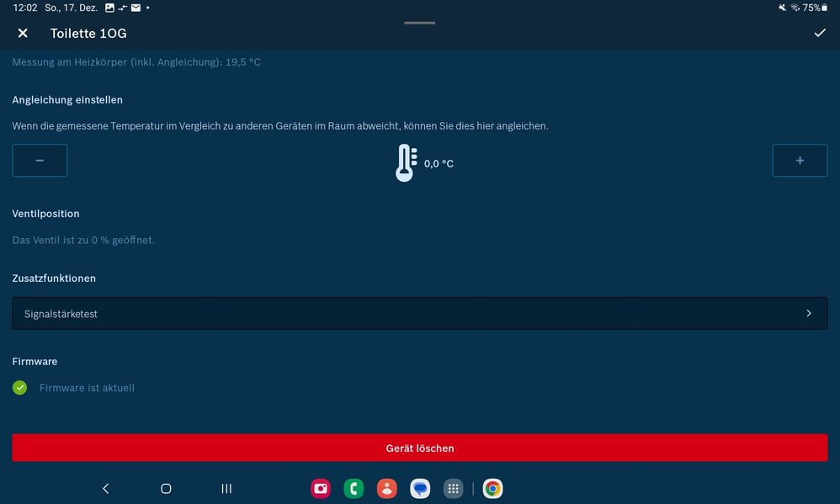Open the Signalstärketest row
The height and width of the screenshot is (504, 840).
pyautogui.click(x=419, y=312)
